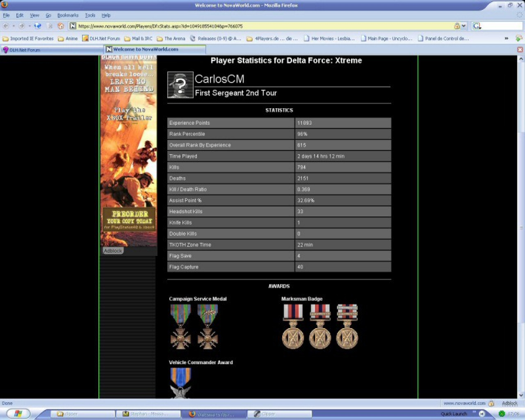Click the Adblock tab under the banner
The height and width of the screenshot is (420, 525).
coord(113,251)
